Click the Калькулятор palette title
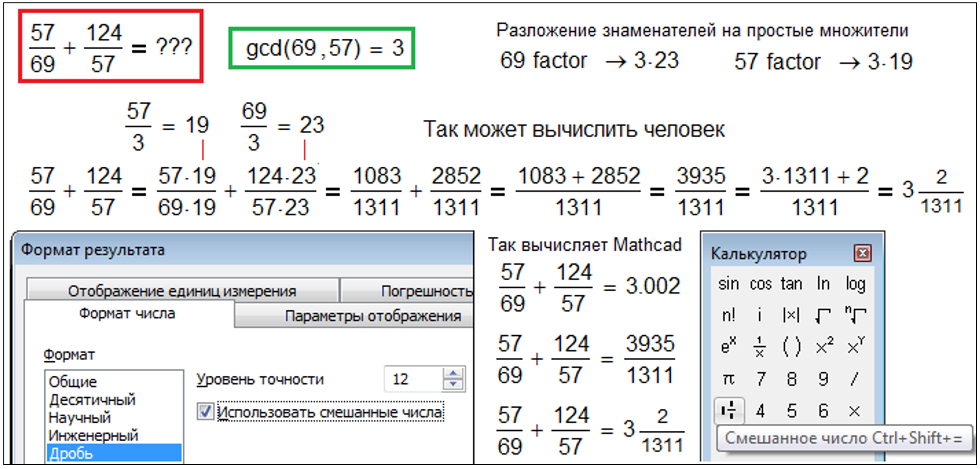Viewport: 980px width, 469px height. pos(759,254)
